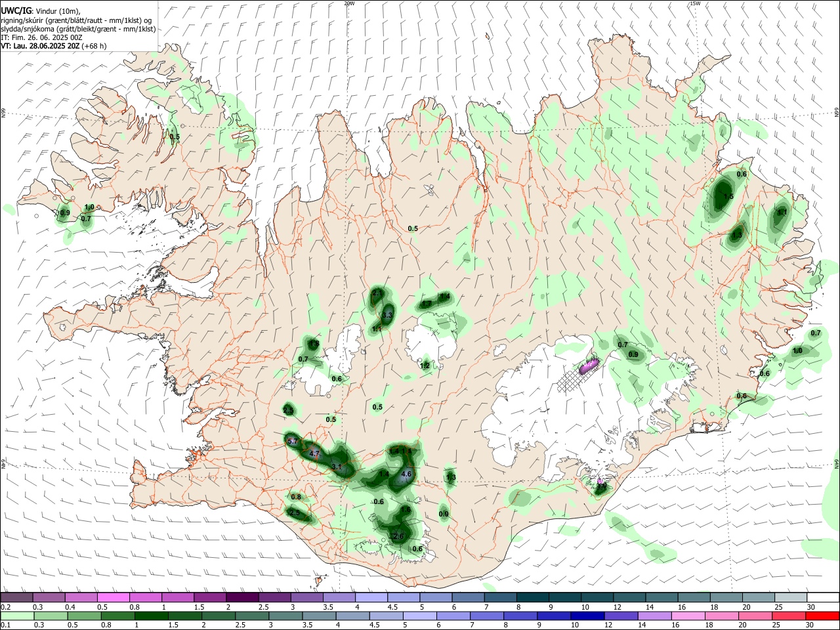Pick the pale grey 25 snow scale swatch
This screenshot has width=840, height=630.
[791, 598]
